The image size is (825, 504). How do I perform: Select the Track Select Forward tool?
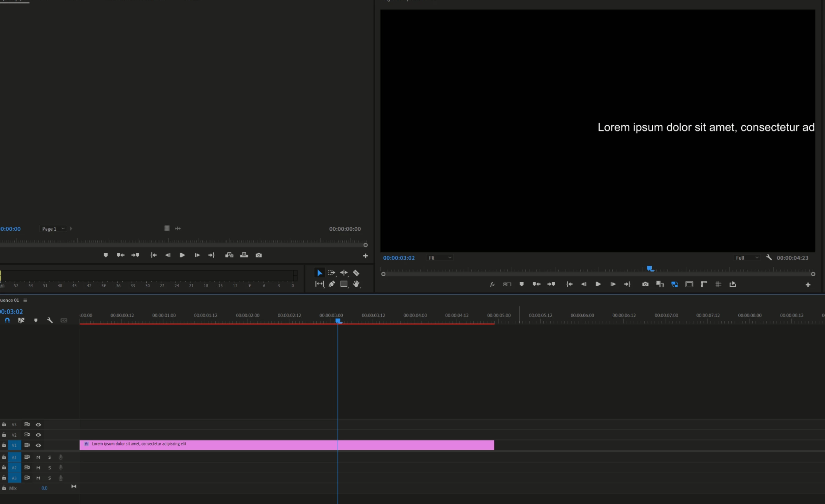(331, 273)
